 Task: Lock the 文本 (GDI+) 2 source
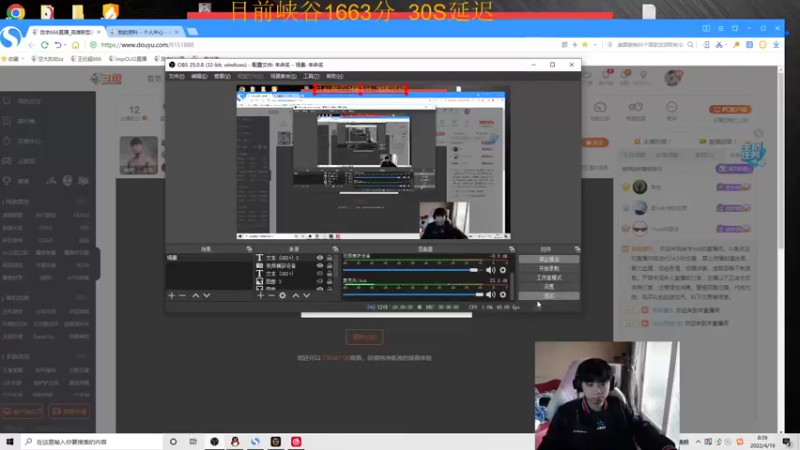[x=330, y=258]
